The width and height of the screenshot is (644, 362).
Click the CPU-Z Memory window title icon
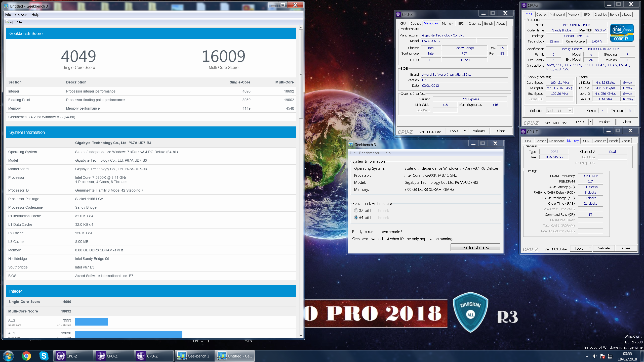(524, 132)
